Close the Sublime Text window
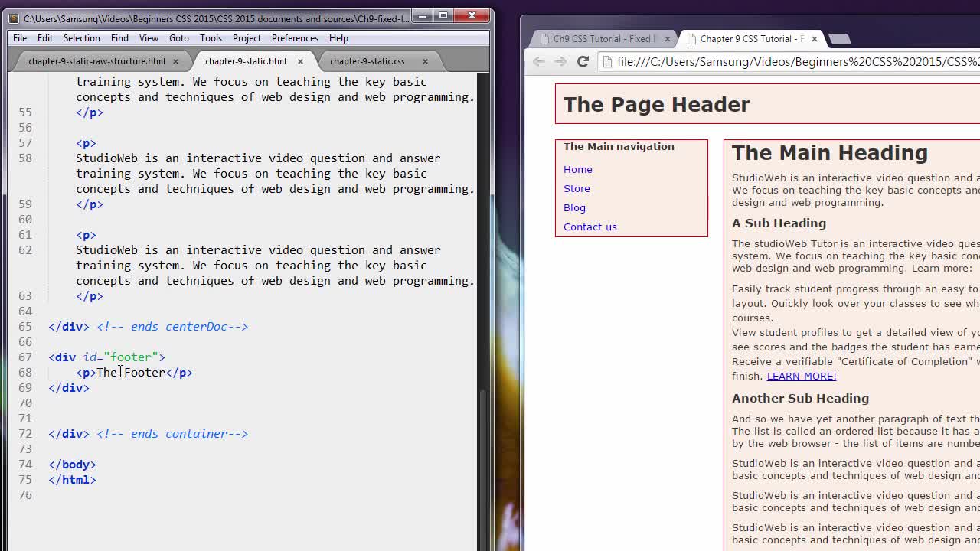This screenshot has width=980, height=551. pos(472,16)
